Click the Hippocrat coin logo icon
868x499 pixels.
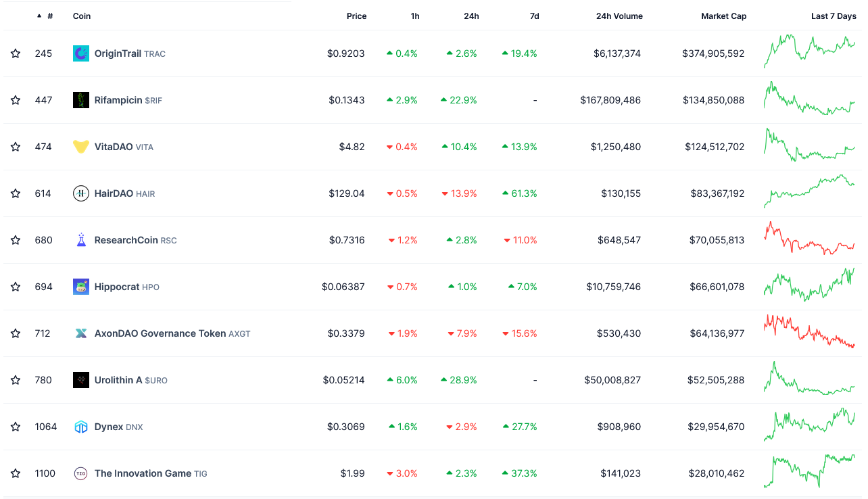81,287
